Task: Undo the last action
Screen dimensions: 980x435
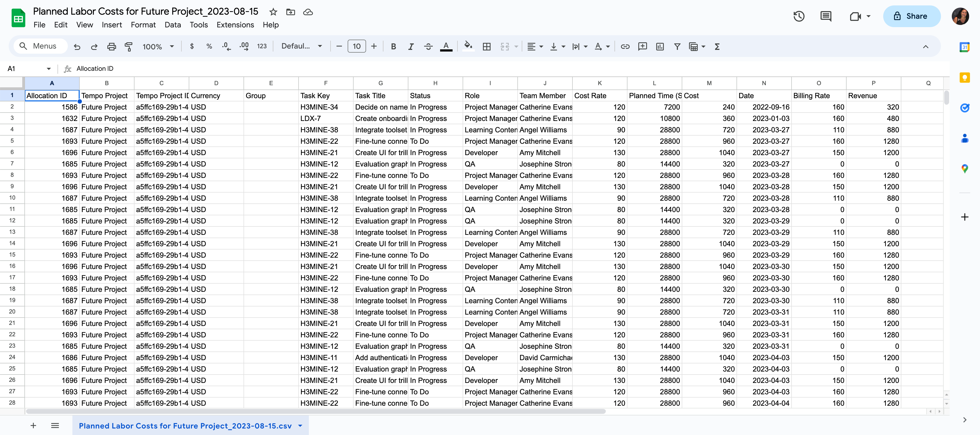Action: pyautogui.click(x=77, y=46)
